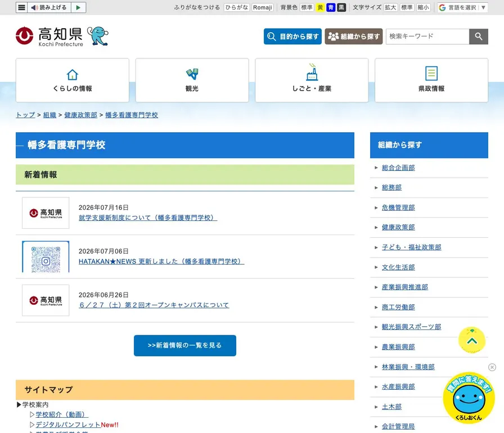
Task: Shrink text size with 縮小
Action: (424, 7)
